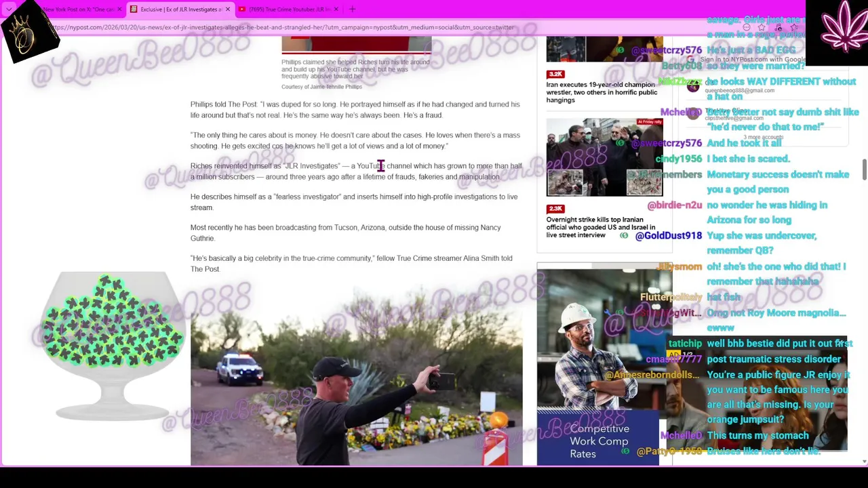Open 'Overnight strike kills top Iranian official' headline
This screenshot has height=488, width=868.
click(x=601, y=227)
